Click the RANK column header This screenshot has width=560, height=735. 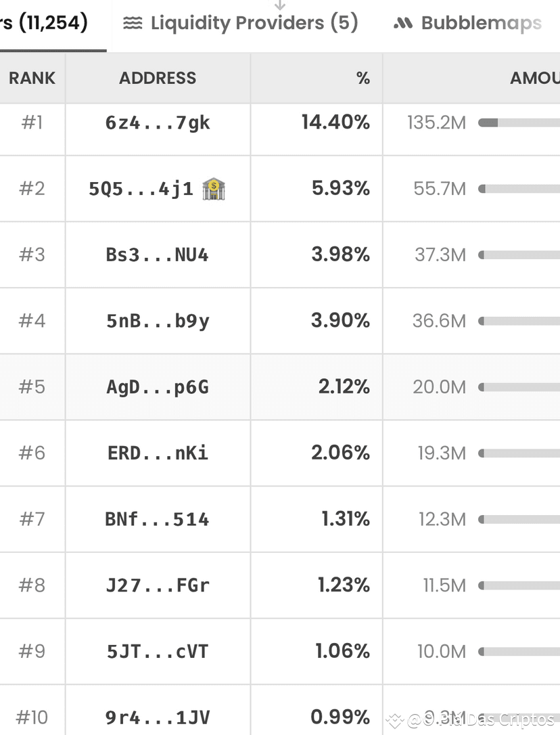pos(32,78)
